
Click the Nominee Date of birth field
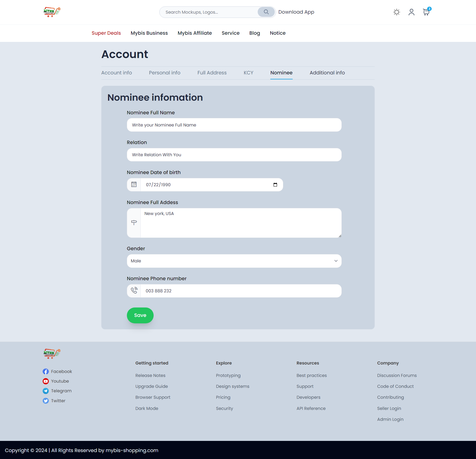pos(208,185)
